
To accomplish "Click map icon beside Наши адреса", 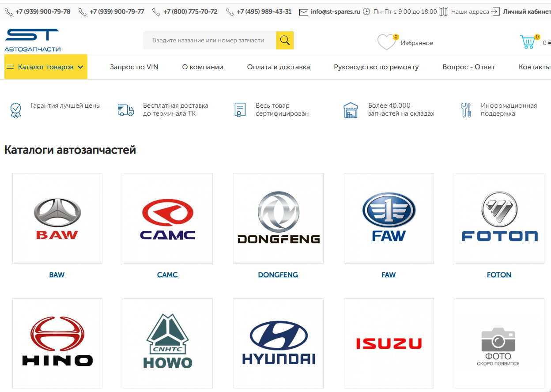I will 444,12.
